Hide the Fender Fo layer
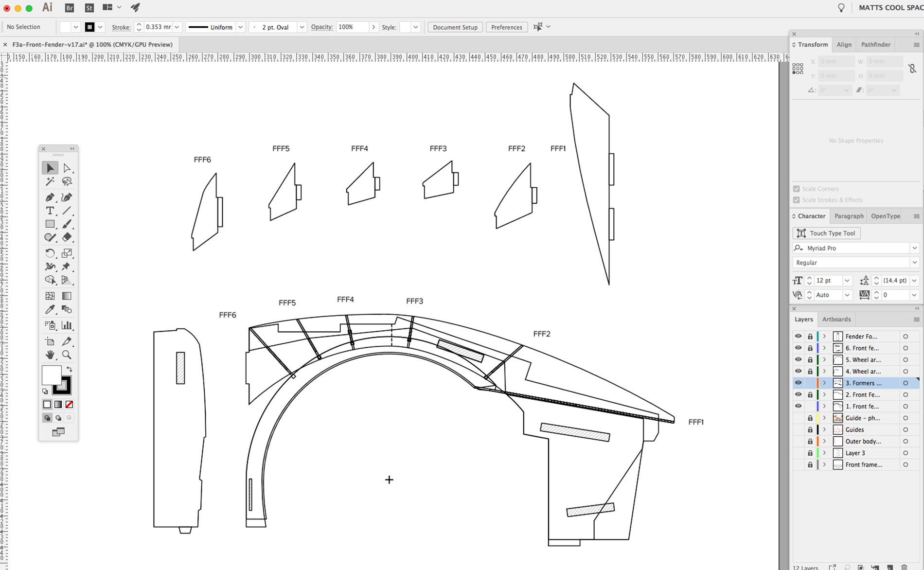 798,336
